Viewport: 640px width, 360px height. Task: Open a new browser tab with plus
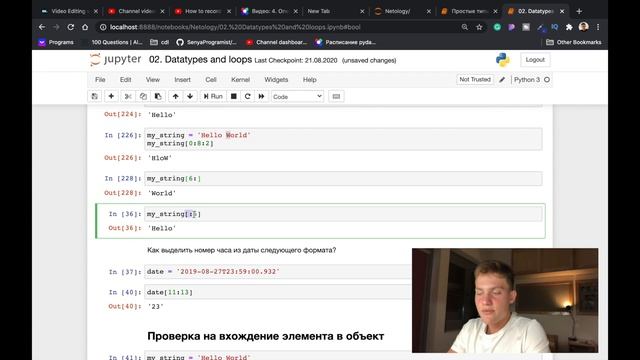point(579,11)
